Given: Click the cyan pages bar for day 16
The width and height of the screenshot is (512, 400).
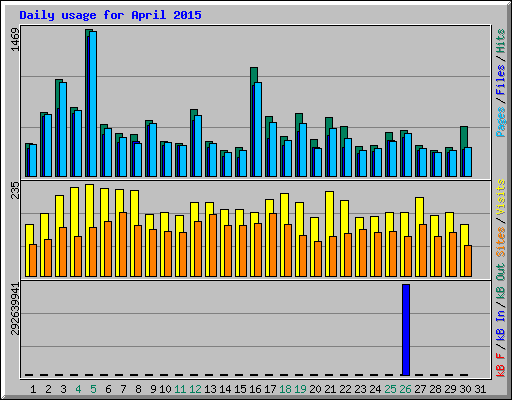Looking at the screenshot, I should click(x=258, y=130).
